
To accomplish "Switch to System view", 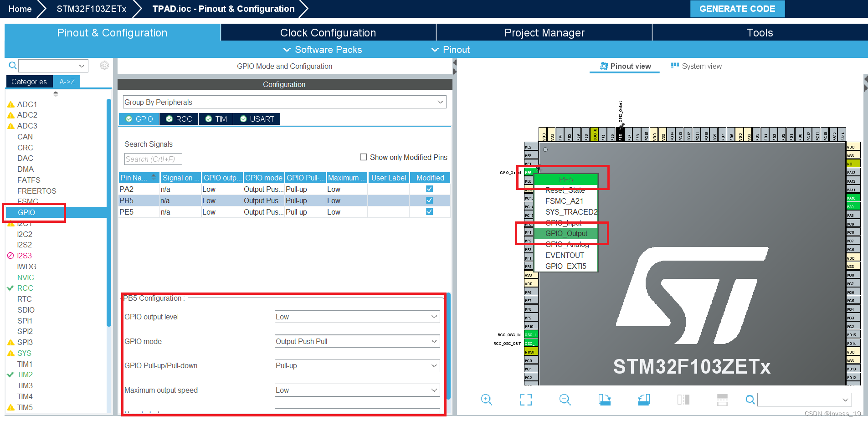I will click(696, 66).
